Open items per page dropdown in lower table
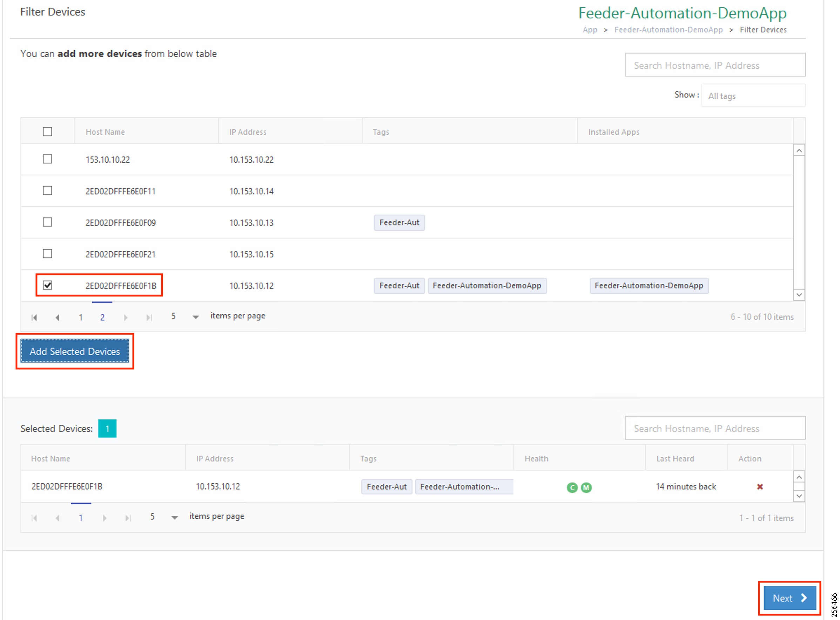 (x=174, y=518)
